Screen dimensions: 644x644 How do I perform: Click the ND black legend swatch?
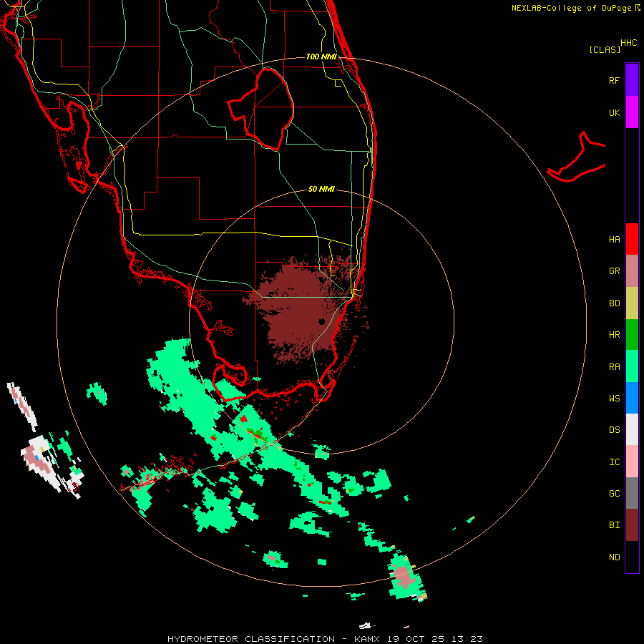632,557
